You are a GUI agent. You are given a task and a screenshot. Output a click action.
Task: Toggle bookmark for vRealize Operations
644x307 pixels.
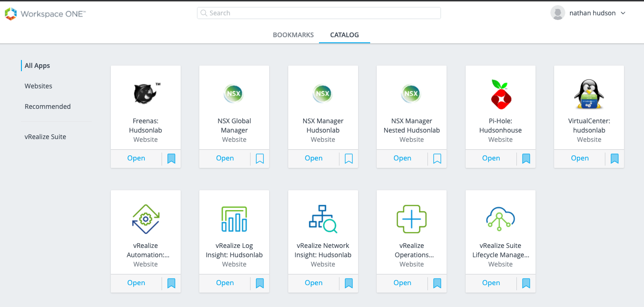coord(437,283)
